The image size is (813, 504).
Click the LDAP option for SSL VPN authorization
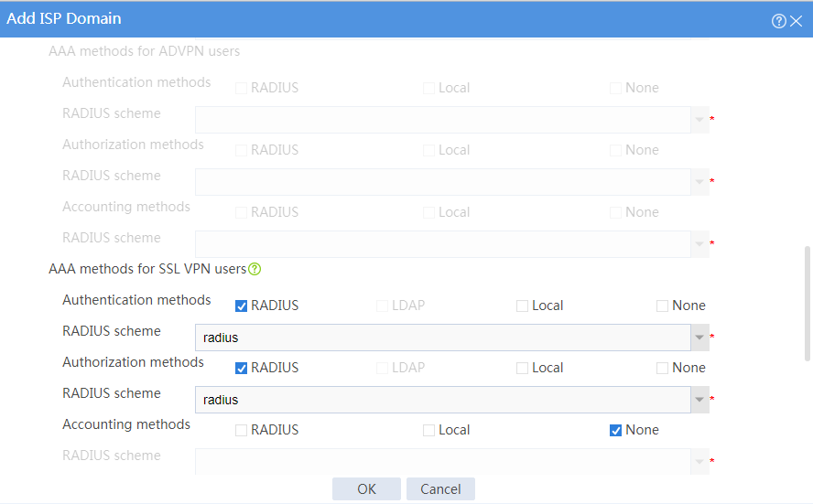point(382,369)
